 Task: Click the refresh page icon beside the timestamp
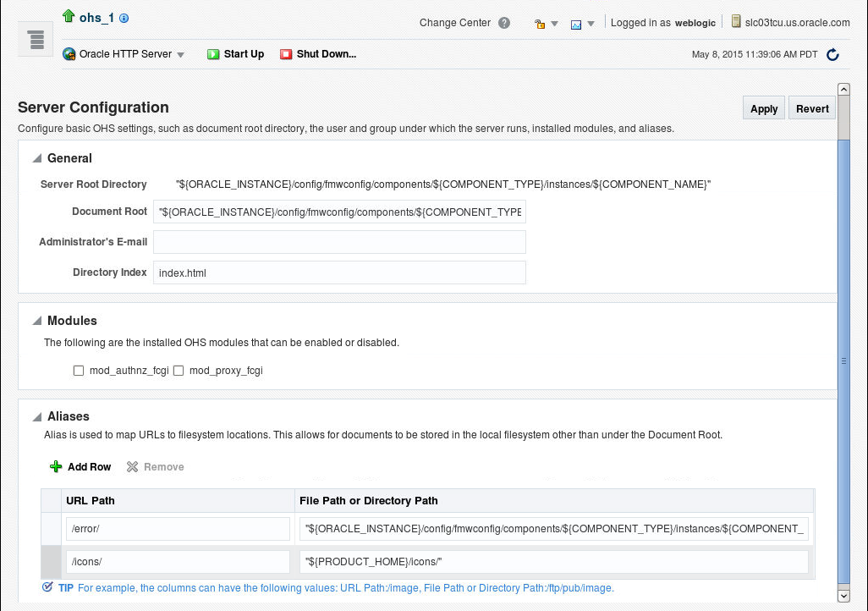click(832, 54)
